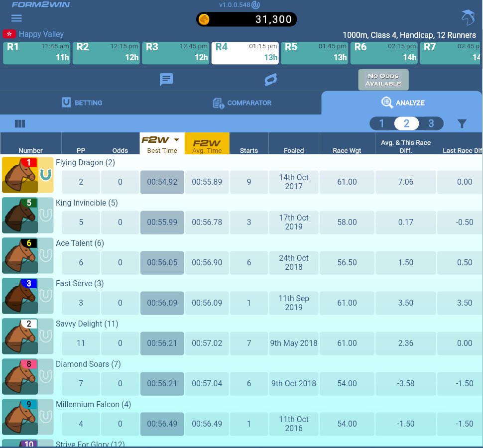483x448 pixels.
Task: Select race R5 at 01:45 pm
Action: tap(315, 53)
